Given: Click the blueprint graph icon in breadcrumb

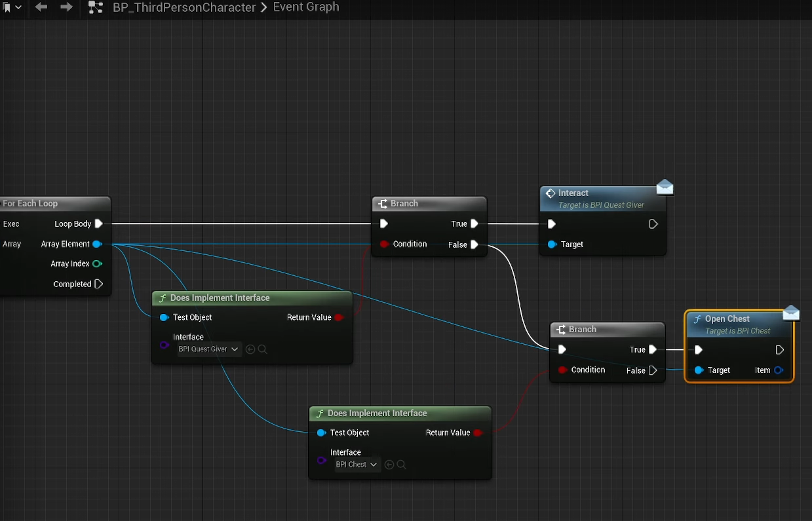Looking at the screenshot, I should click(x=96, y=8).
